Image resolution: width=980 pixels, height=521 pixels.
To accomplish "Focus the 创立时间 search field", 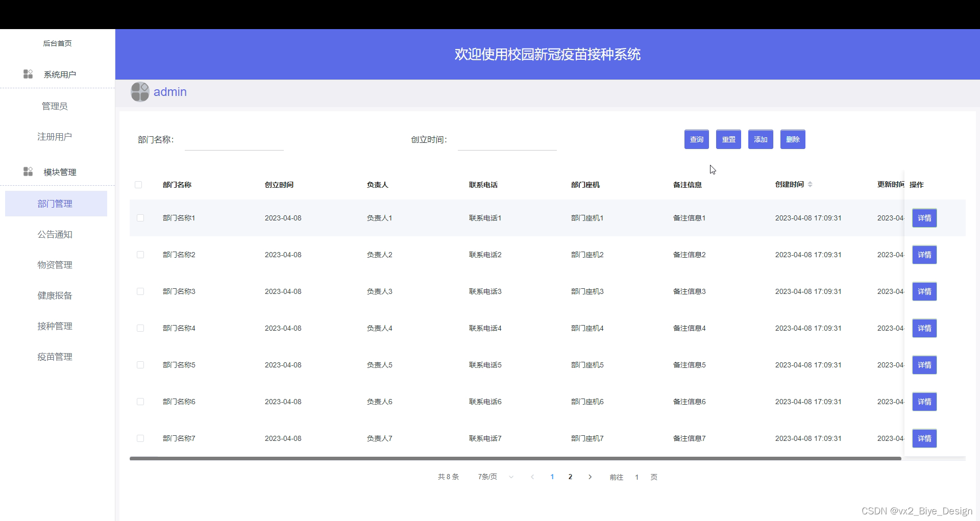I will coord(507,140).
